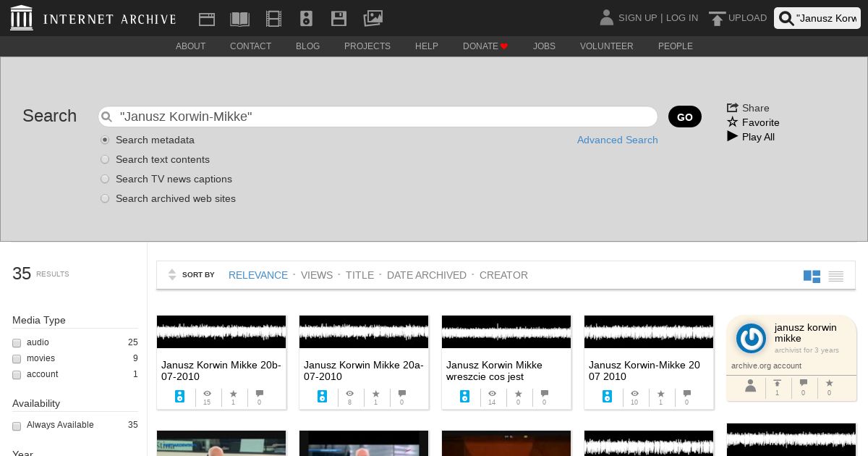Sort results by Views
Image resolution: width=868 pixels, height=456 pixels.
point(317,275)
